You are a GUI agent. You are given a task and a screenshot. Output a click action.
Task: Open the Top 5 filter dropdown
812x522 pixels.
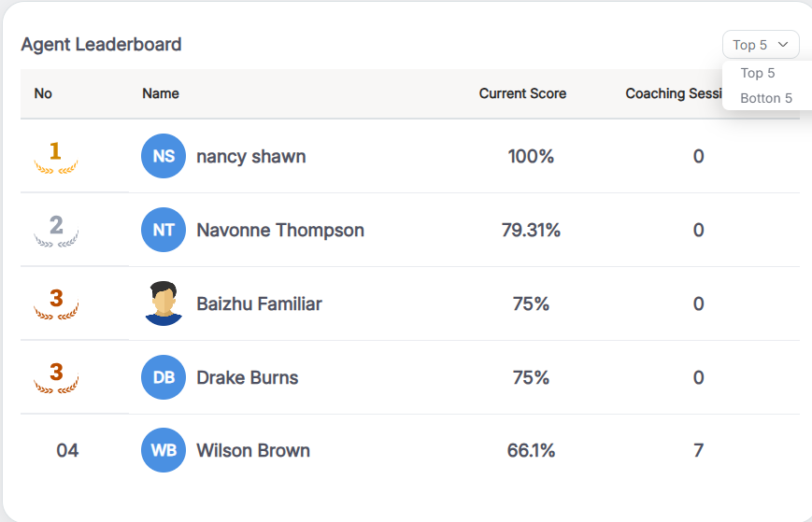pyautogui.click(x=761, y=45)
